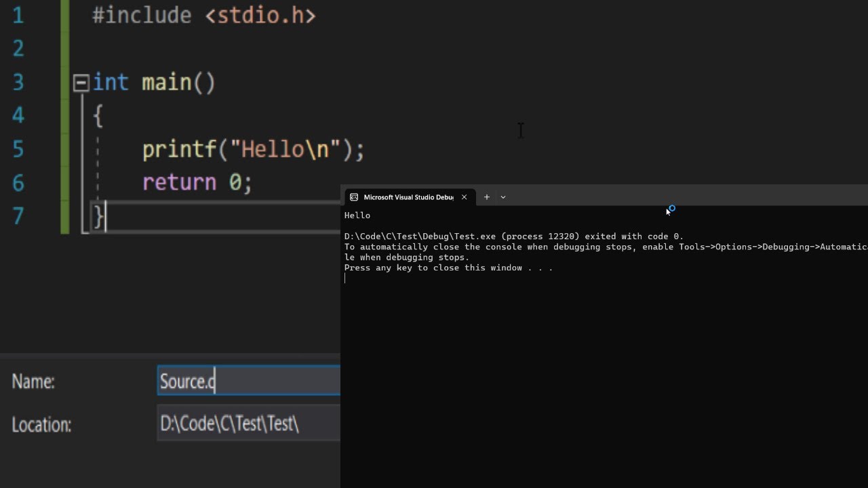Image resolution: width=868 pixels, height=488 pixels.
Task: Open the terminal tab dropdown arrow
Action: pyautogui.click(x=503, y=197)
